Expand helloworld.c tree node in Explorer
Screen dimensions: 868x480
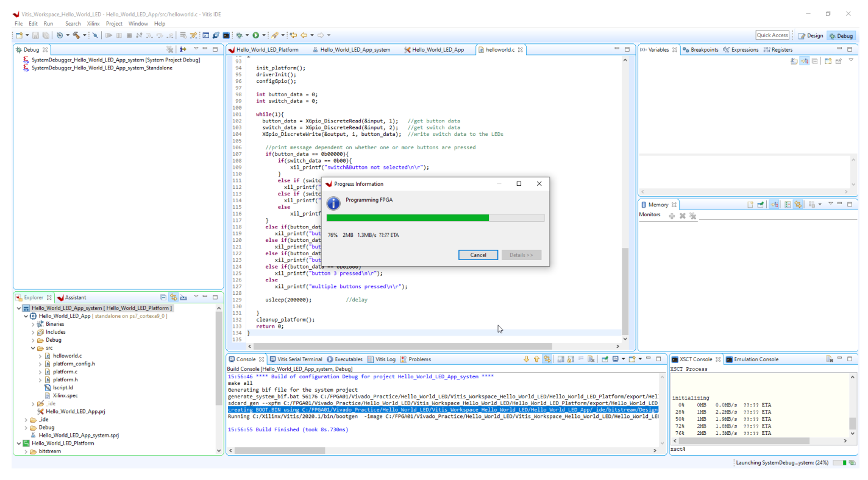(x=40, y=356)
